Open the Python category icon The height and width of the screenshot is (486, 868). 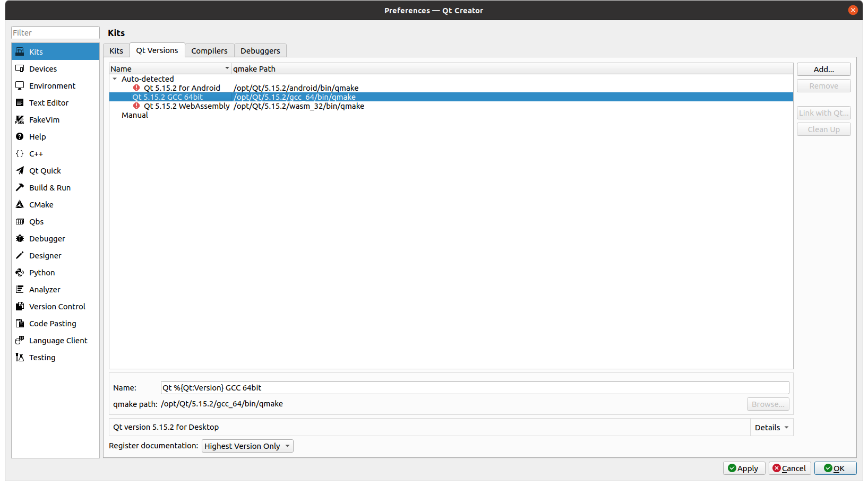(20, 272)
